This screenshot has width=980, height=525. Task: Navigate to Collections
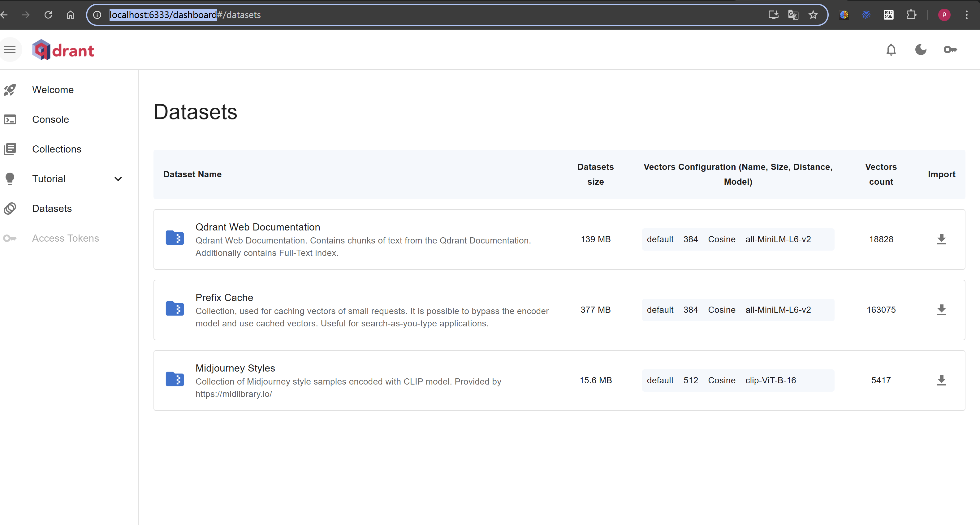pyautogui.click(x=57, y=149)
